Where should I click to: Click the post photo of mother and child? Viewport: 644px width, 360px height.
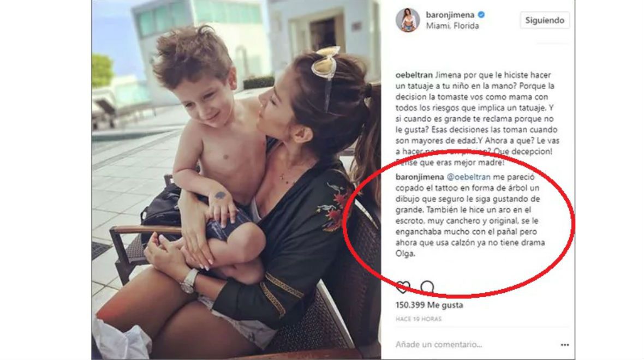point(236,180)
